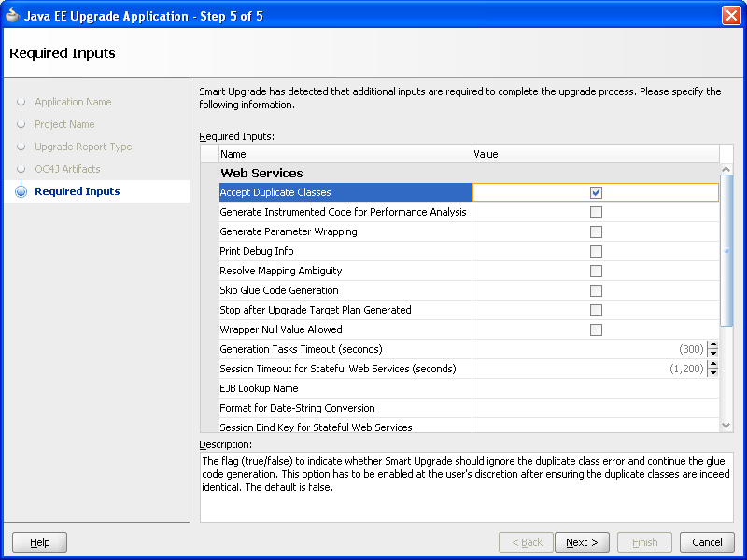Viewport: 747px width, 560px height.
Task: Increase the Generation Tasks Timeout value
Action: pos(712,345)
